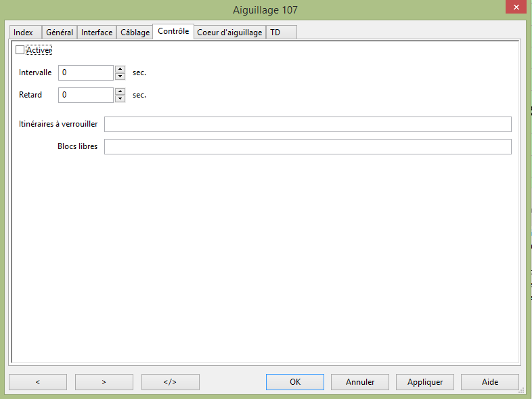The height and width of the screenshot is (399, 532).
Task: Click into the Blocs libres field
Action: pos(307,147)
